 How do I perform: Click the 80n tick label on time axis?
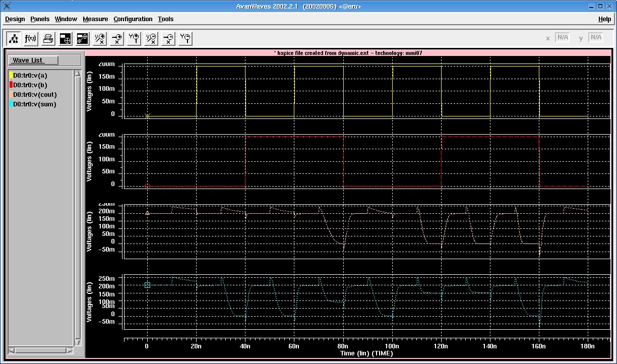coord(343,347)
